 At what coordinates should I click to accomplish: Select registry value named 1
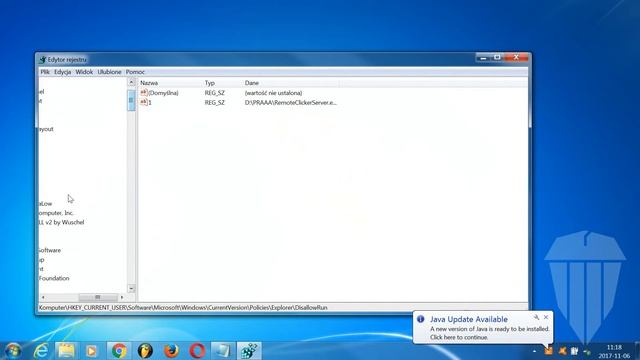(x=150, y=102)
